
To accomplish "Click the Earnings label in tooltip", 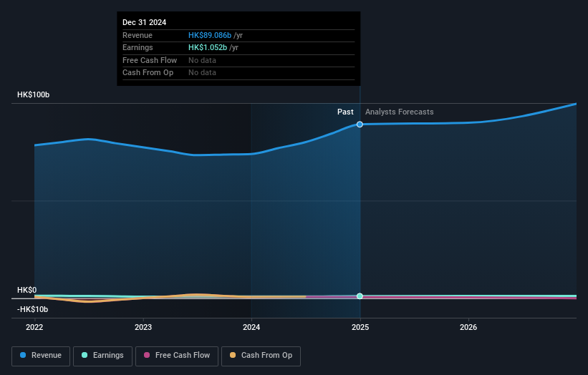I will click(x=138, y=47).
